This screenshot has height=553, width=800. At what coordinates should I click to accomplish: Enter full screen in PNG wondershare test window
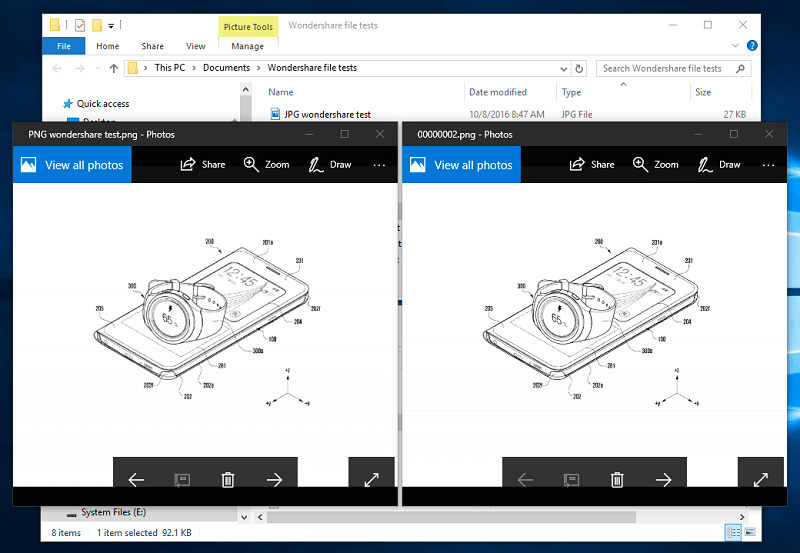point(371,480)
